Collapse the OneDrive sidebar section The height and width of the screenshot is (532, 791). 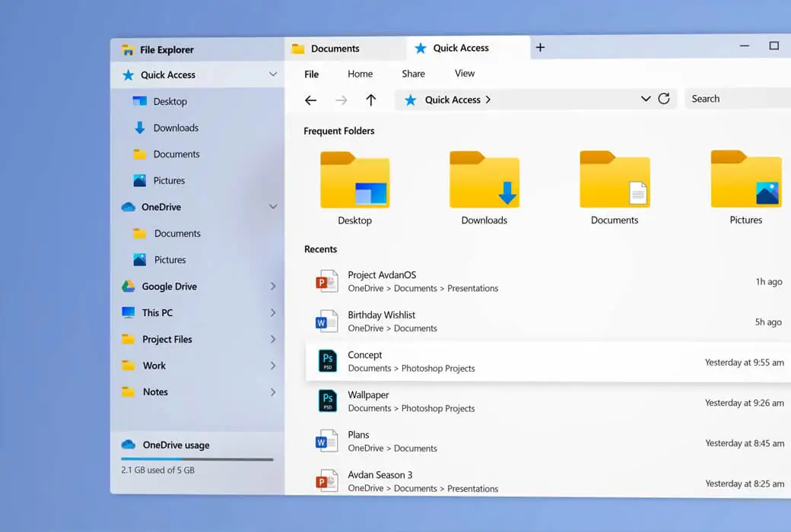coord(273,207)
